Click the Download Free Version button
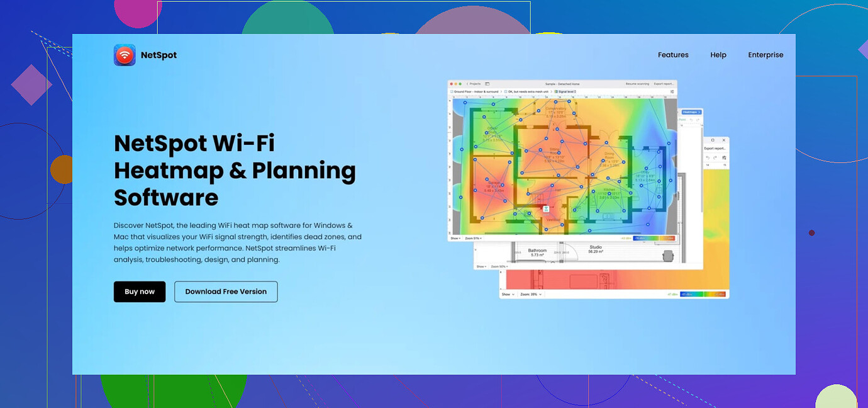The height and width of the screenshot is (408, 868). coord(226,292)
